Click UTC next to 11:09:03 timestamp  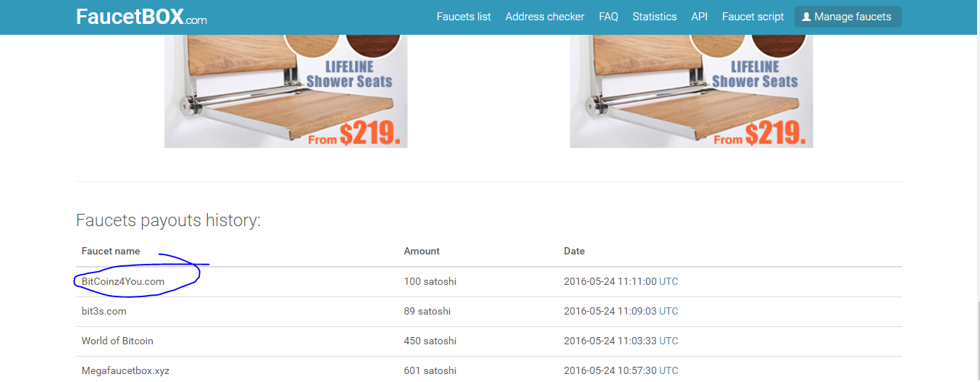[x=669, y=311]
